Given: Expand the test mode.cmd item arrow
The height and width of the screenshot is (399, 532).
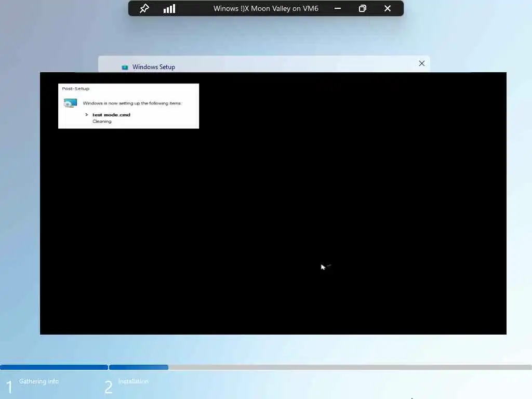Looking at the screenshot, I should [87, 115].
